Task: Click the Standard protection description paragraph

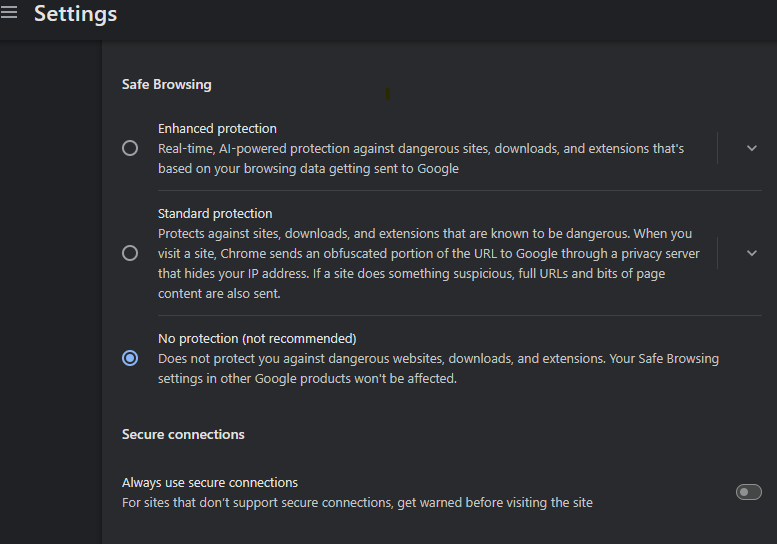Action: click(429, 264)
